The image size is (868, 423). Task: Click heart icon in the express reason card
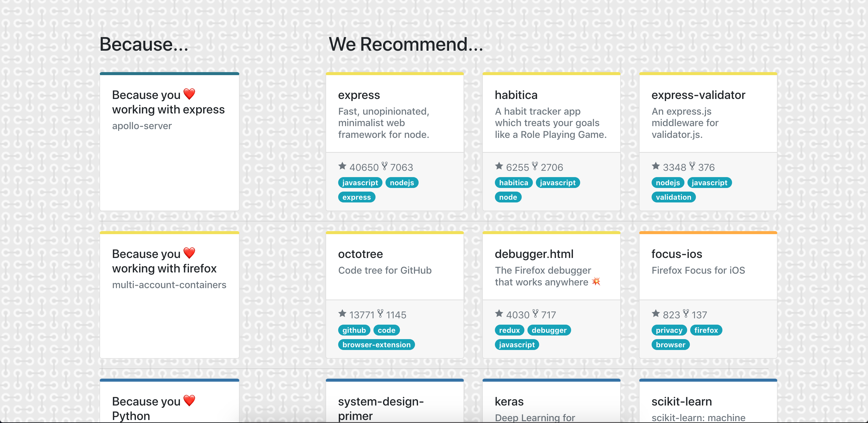189,94
